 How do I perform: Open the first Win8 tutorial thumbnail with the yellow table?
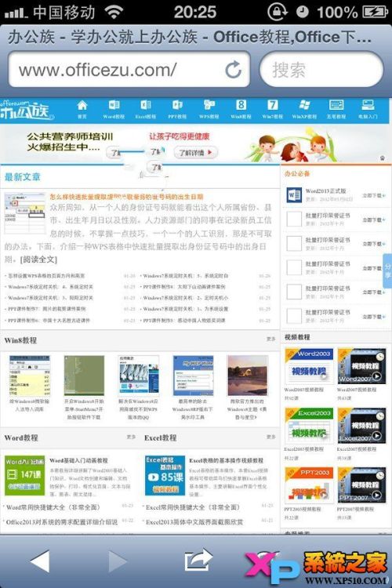point(29,376)
